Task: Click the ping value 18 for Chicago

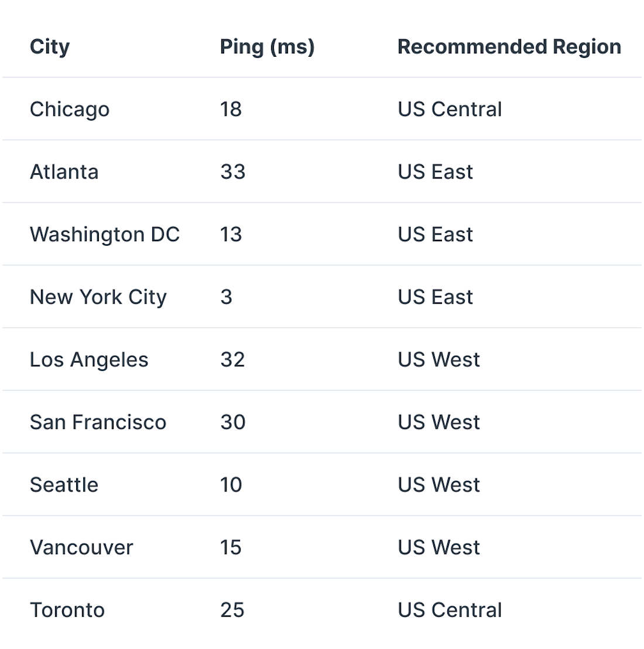Action: [231, 109]
